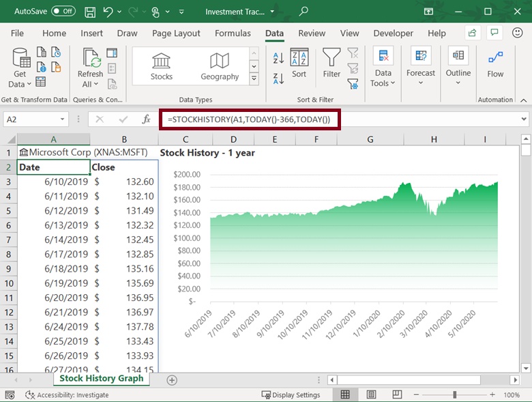The image size is (532, 402).
Task: Click the Feedback smiley icon
Action: pos(517,33)
